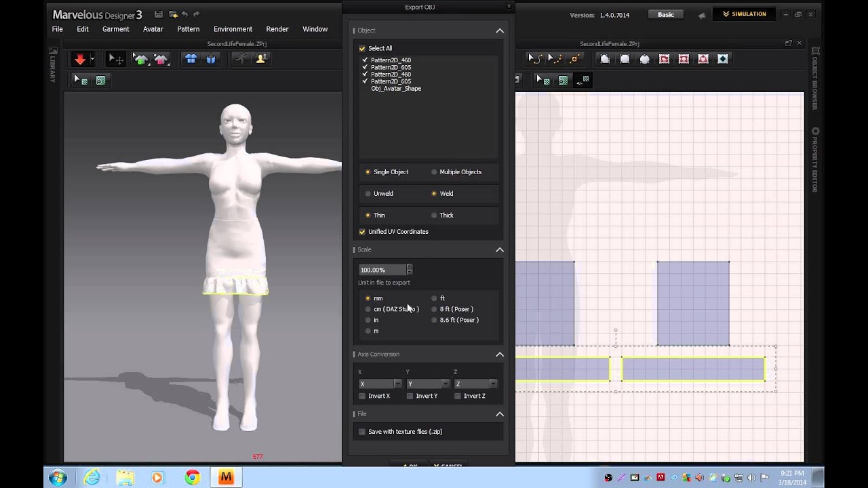
Task: Click the open folder icon in title bar
Action: (x=173, y=14)
